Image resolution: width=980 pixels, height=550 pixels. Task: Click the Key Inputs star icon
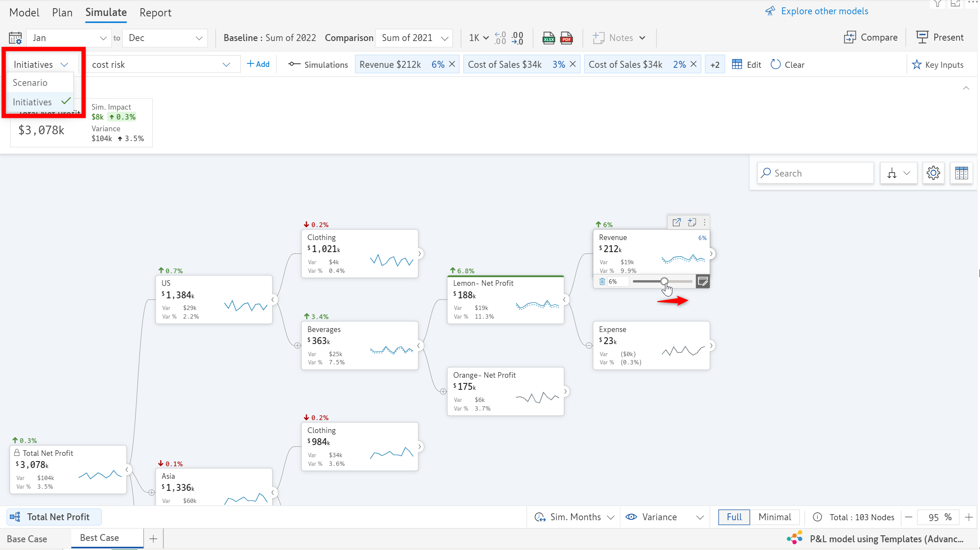(x=916, y=65)
